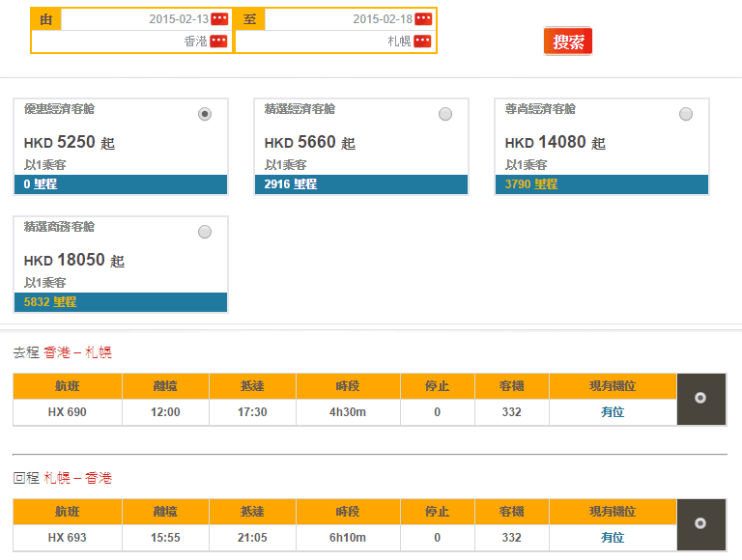This screenshot has width=742, height=560.
Task: Choose the 精選經濟客艙 HKD 5660 fare radio
Action: coord(445,114)
